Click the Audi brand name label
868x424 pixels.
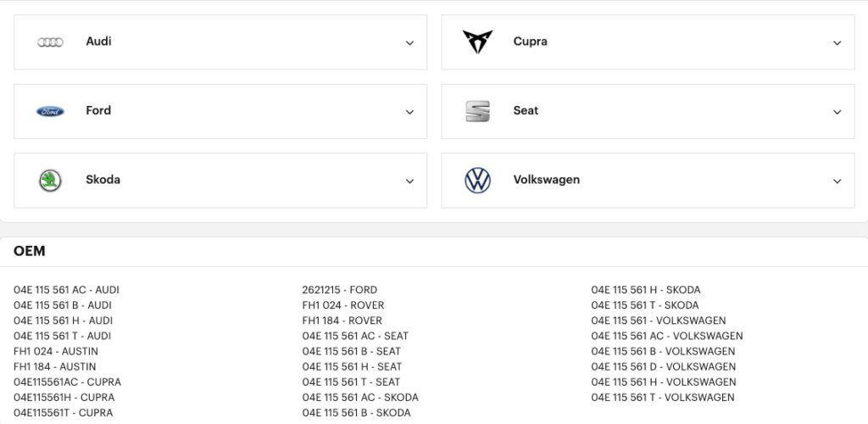pyautogui.click(x=98, y=42)
